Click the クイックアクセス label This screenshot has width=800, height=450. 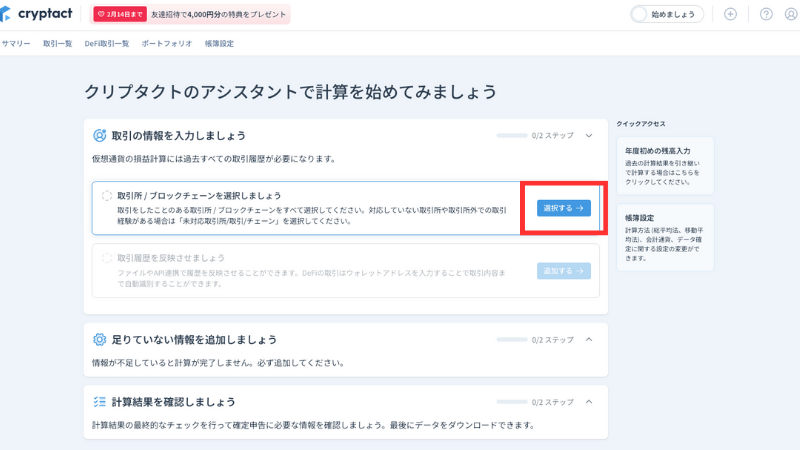click(641, 123)
